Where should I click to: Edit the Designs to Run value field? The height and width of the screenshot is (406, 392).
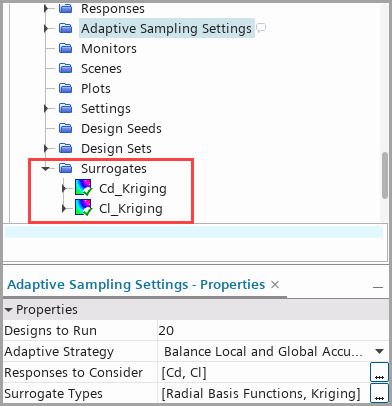click(x=273, y=331)
